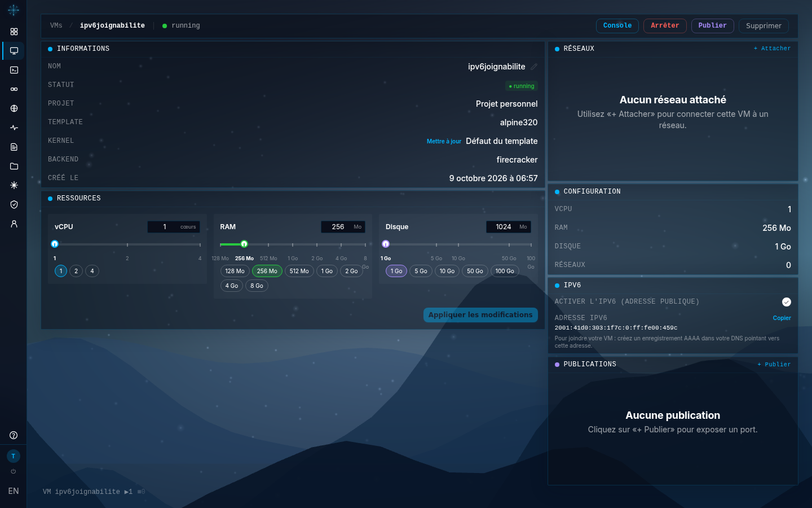Click Appliquer les modifications button
This screenshot has width=812, height=508.
(480, 315)
